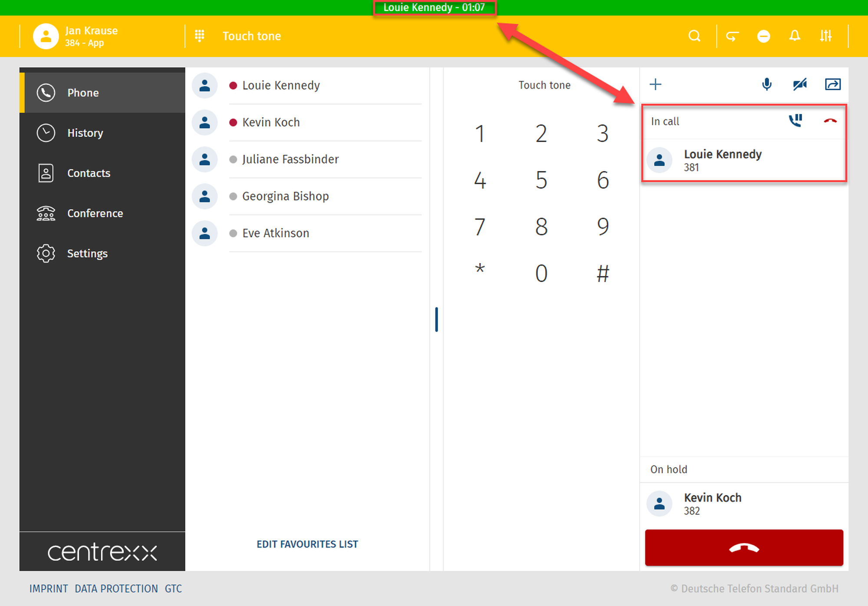Click the vertical panel divider handle

tap(437, 319)
